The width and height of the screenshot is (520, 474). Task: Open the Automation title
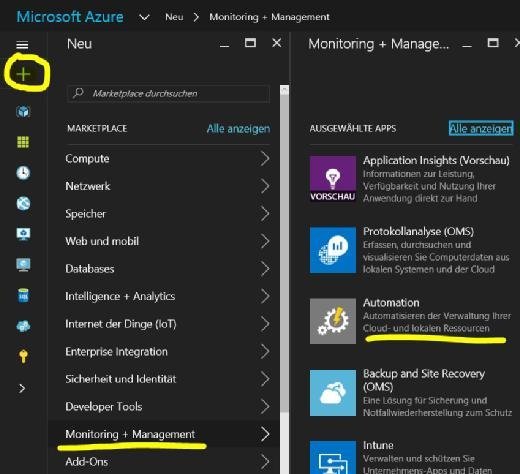pyautogui.click(x=391, y=303)
